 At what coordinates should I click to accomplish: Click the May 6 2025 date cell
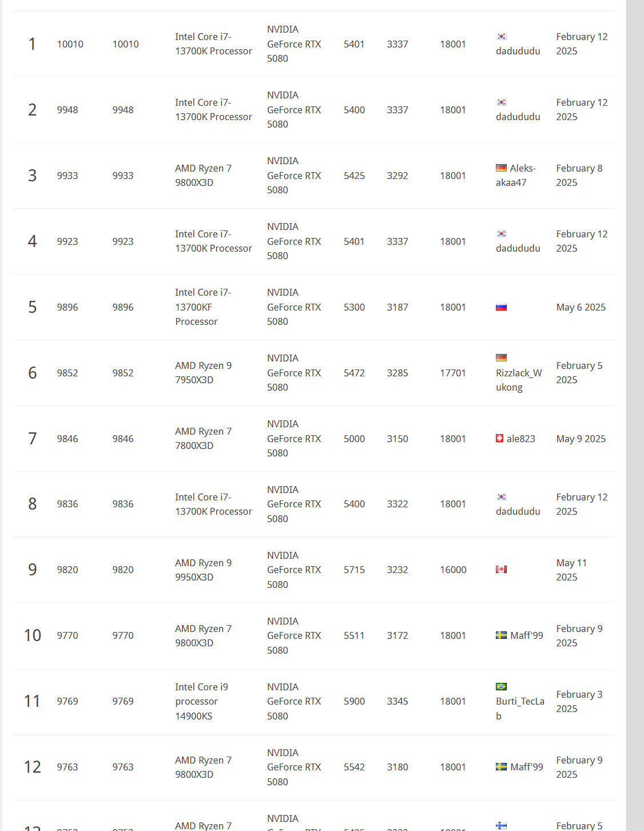(x=581, y=307)
